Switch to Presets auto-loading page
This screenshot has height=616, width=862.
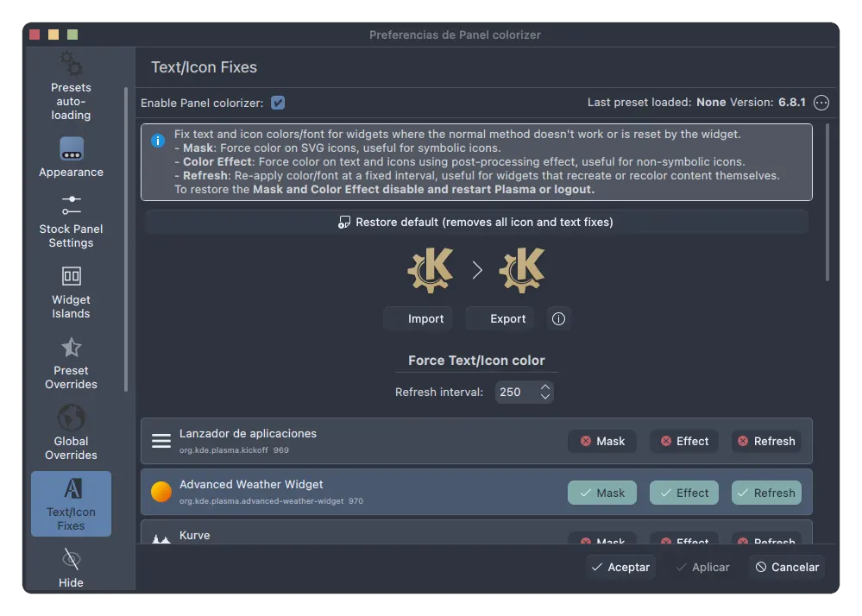[x=72, y=87]
